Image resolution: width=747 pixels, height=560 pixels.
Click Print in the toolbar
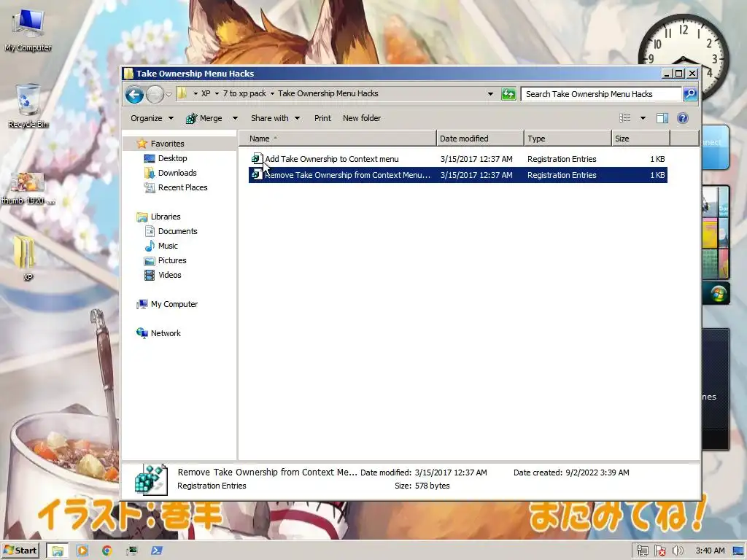322,118
